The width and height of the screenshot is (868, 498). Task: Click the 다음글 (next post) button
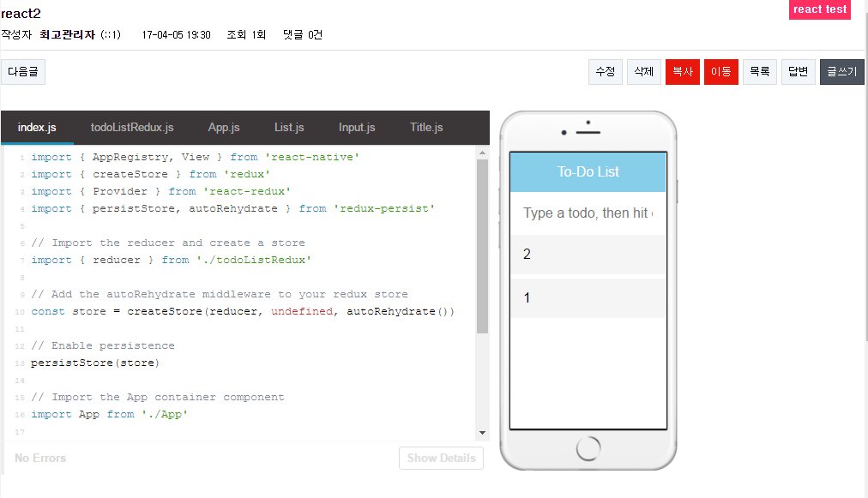(x=23, y=72)
